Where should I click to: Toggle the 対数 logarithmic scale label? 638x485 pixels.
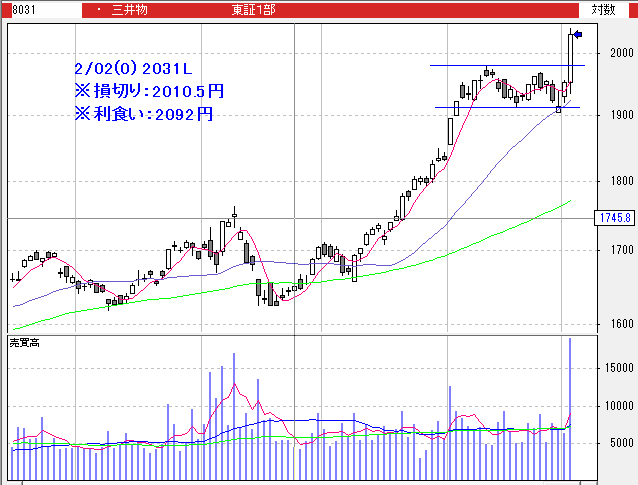(603, 9)
